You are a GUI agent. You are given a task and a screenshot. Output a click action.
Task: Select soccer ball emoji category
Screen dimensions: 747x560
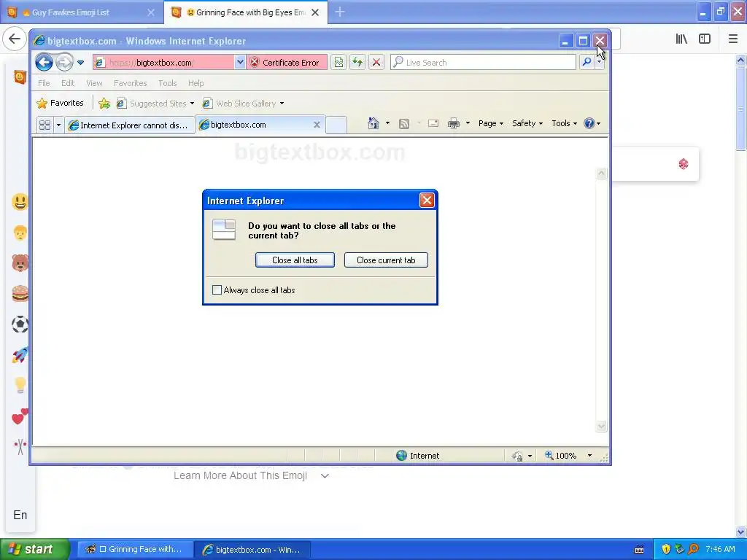pyautogui.click(x=20, y=324)
